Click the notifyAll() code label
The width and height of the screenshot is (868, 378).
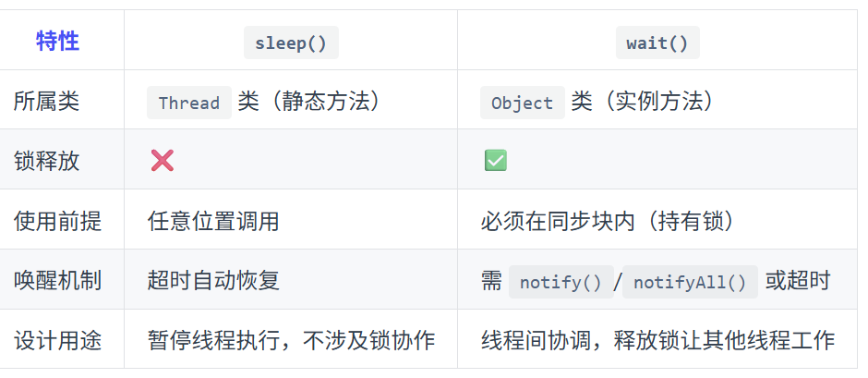coord(690,282)
